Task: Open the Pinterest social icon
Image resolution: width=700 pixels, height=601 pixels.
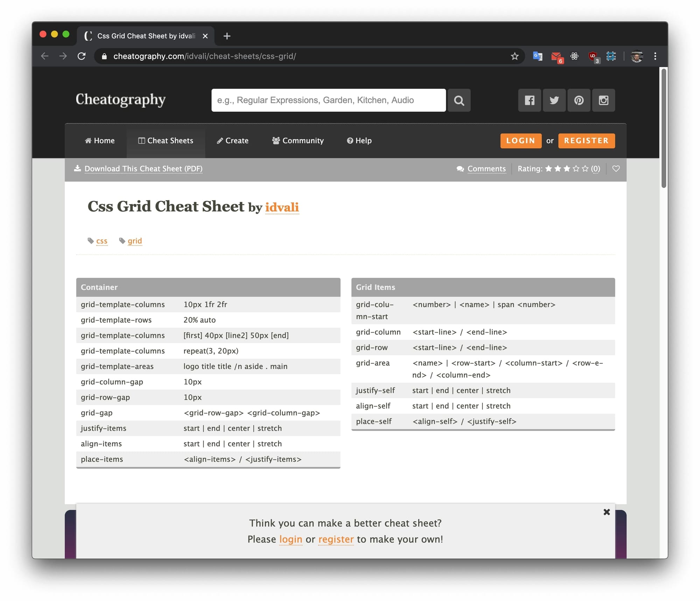Action: tap(579, 100)
